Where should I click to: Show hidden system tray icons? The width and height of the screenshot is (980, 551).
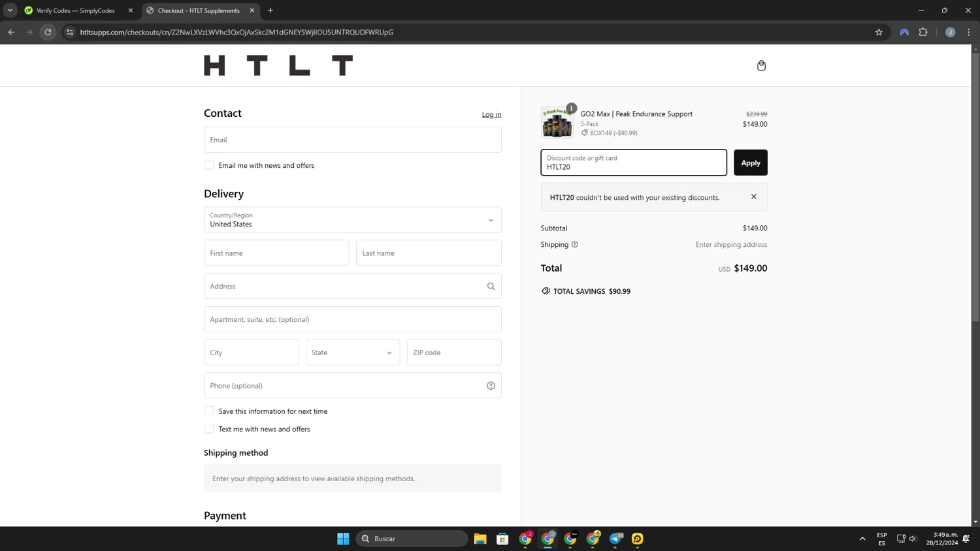[862, 539]
